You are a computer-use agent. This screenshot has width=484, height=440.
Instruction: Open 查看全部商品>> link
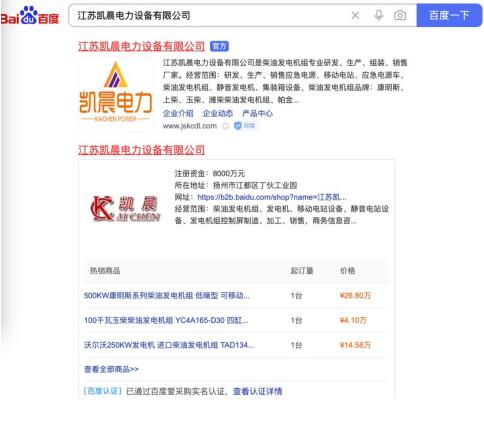click(x=111, y=369)
